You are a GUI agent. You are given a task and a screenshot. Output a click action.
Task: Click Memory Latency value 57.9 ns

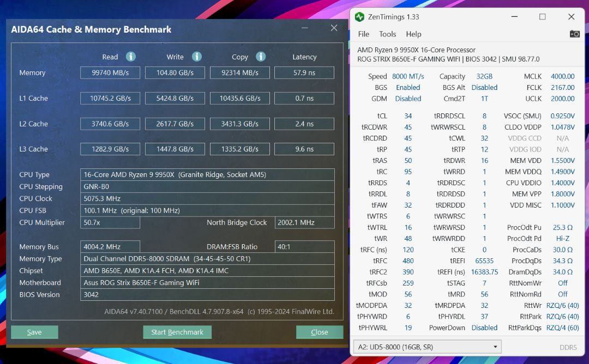point(304,73)
